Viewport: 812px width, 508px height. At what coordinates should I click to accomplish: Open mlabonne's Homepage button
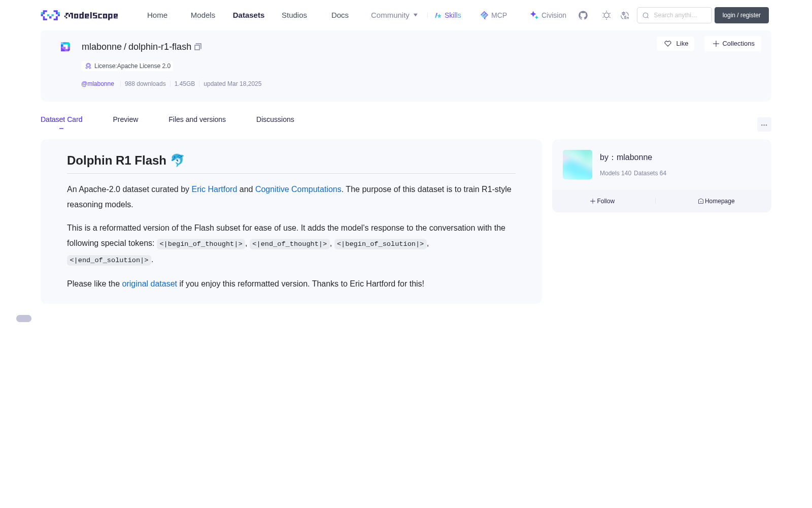tap(716, 201)
